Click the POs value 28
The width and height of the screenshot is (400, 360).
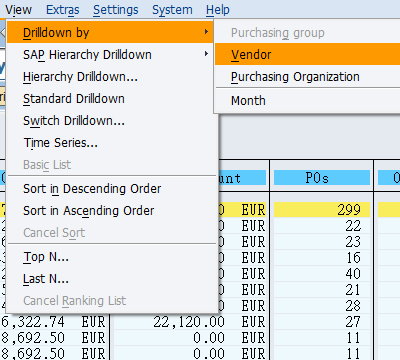point(353,306)
